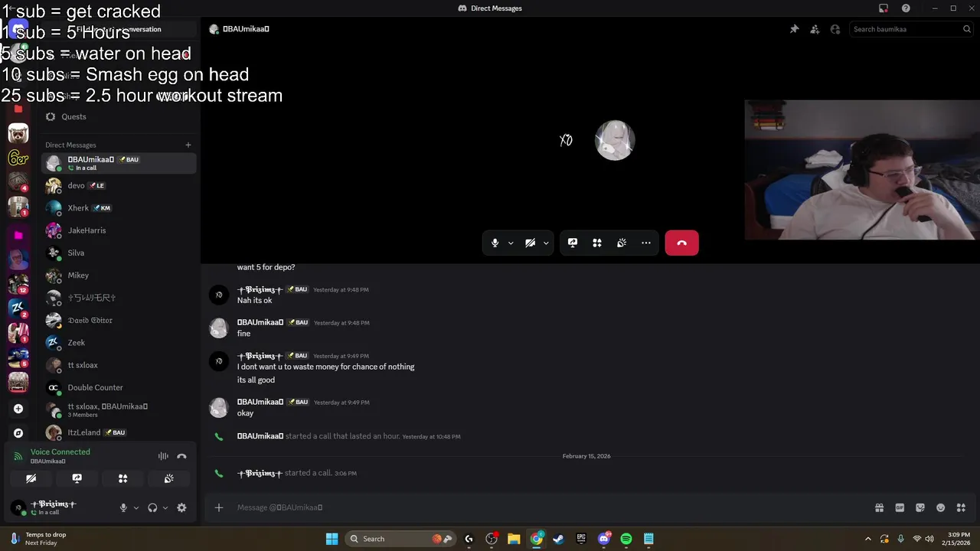Screen dimensions: 980x551
Task: Click the Message @BAUmikaa text box
Action: [x=551, y=507]
